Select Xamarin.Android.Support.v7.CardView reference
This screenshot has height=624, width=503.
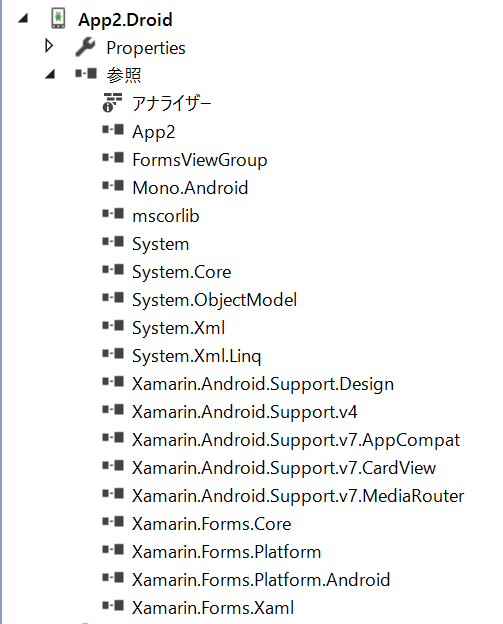point(284,468)
